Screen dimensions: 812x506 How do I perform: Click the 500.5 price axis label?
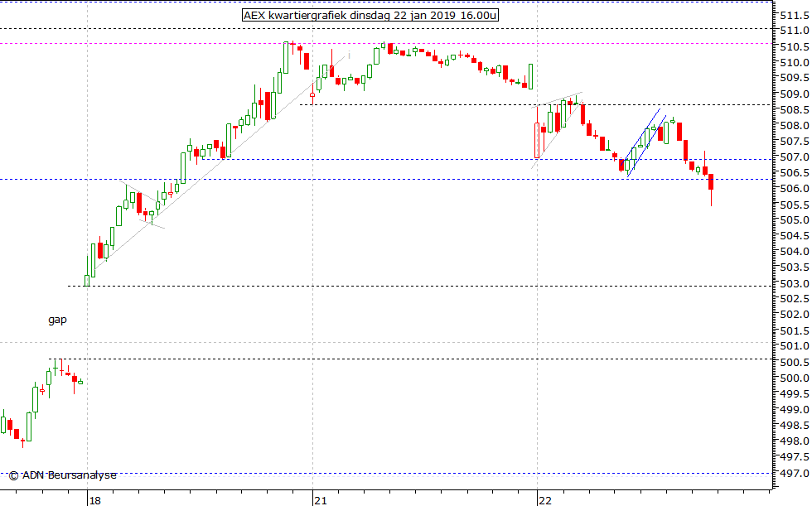pos(795,362)
